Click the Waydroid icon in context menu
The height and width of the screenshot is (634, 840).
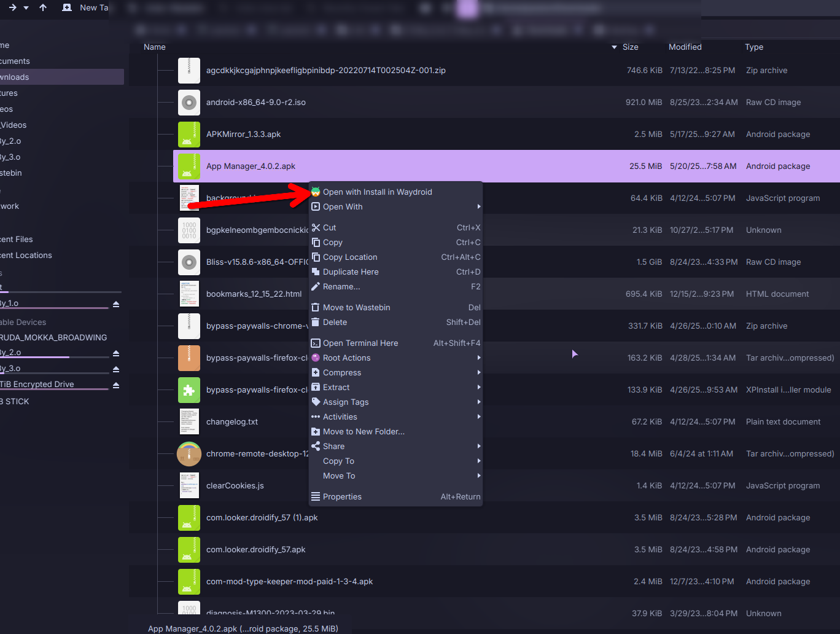point(316,192)
